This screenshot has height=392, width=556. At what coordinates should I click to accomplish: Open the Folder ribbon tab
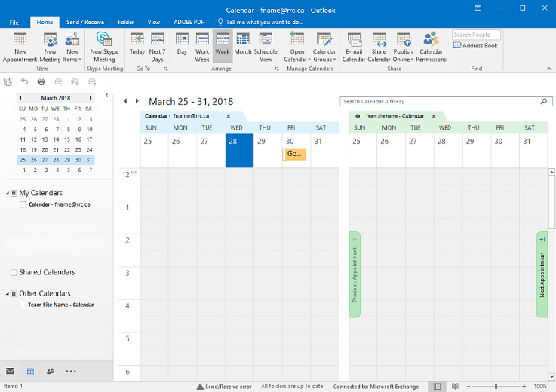click(126, 22)
